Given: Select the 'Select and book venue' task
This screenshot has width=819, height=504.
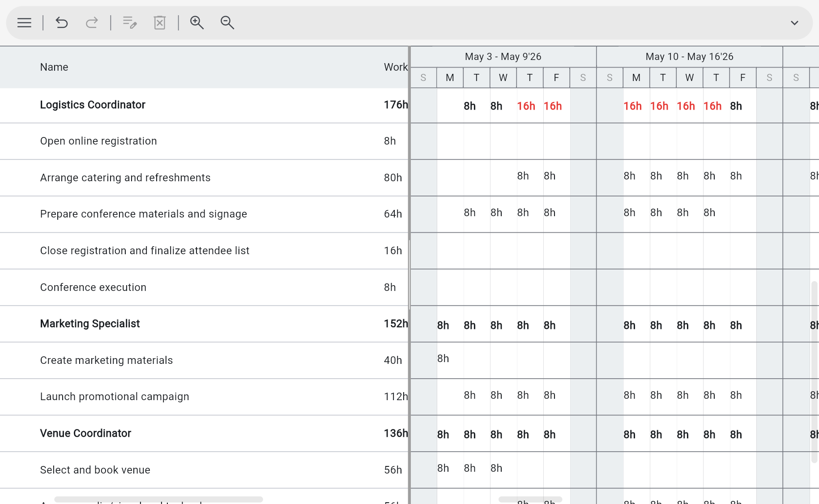Looking at the screenshot, I should click(x=95, y=470).
